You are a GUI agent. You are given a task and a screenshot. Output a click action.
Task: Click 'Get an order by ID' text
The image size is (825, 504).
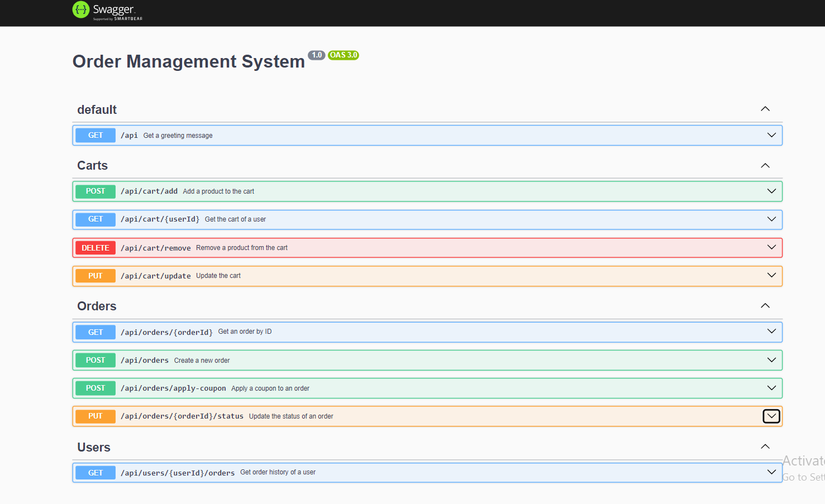(245, 332)
